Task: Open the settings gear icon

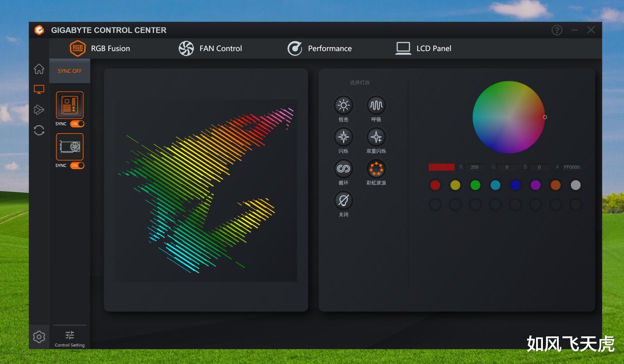Action: (x=39, y=337)
